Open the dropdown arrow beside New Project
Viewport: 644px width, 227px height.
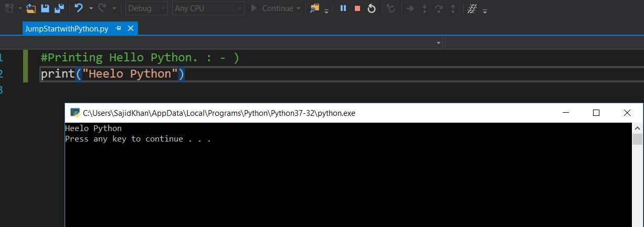20,8
